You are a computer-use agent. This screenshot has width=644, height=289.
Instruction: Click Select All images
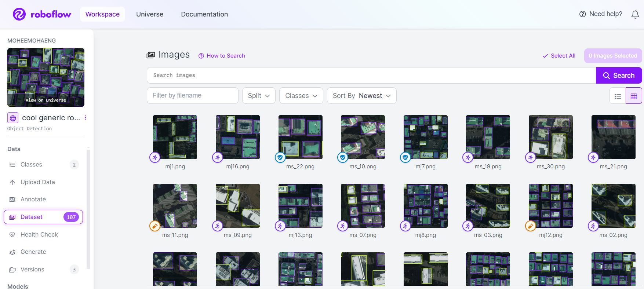pyautogui.click(x=559, y=56)
